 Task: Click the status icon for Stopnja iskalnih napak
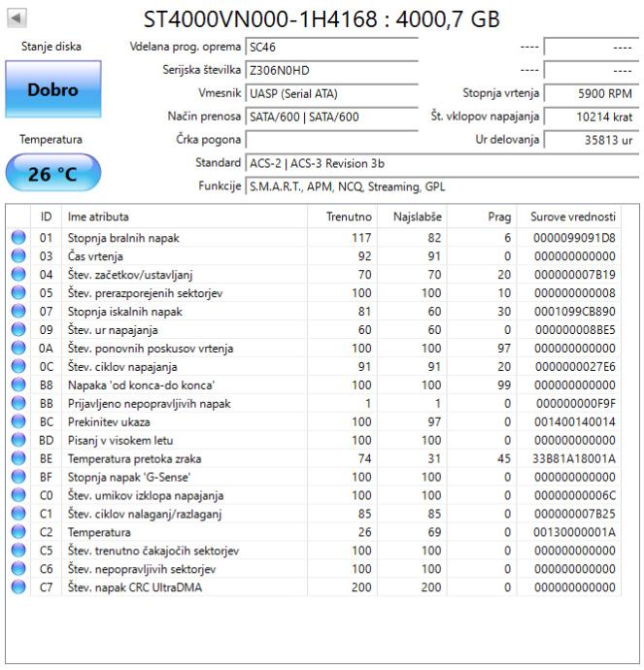(x=19, y=312)
